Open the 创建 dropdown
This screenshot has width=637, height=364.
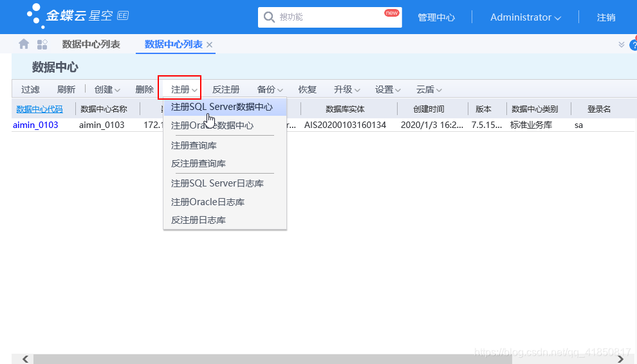click(x=107, y=89)
